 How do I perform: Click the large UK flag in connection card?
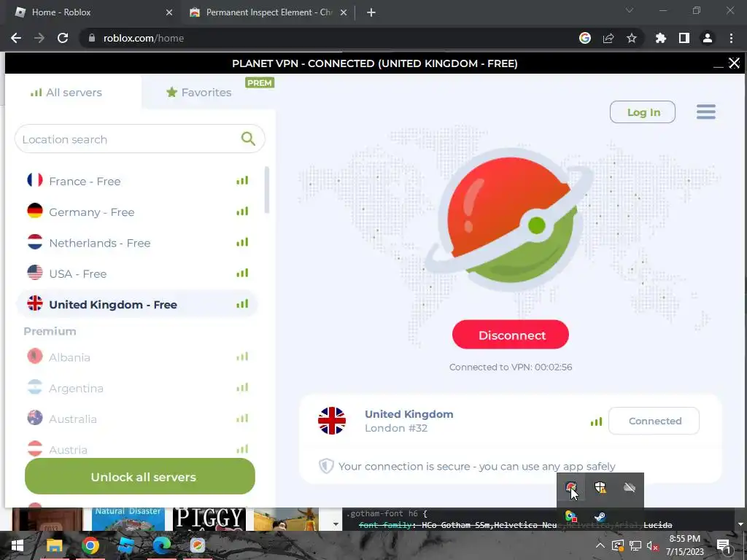coord(332,421)
